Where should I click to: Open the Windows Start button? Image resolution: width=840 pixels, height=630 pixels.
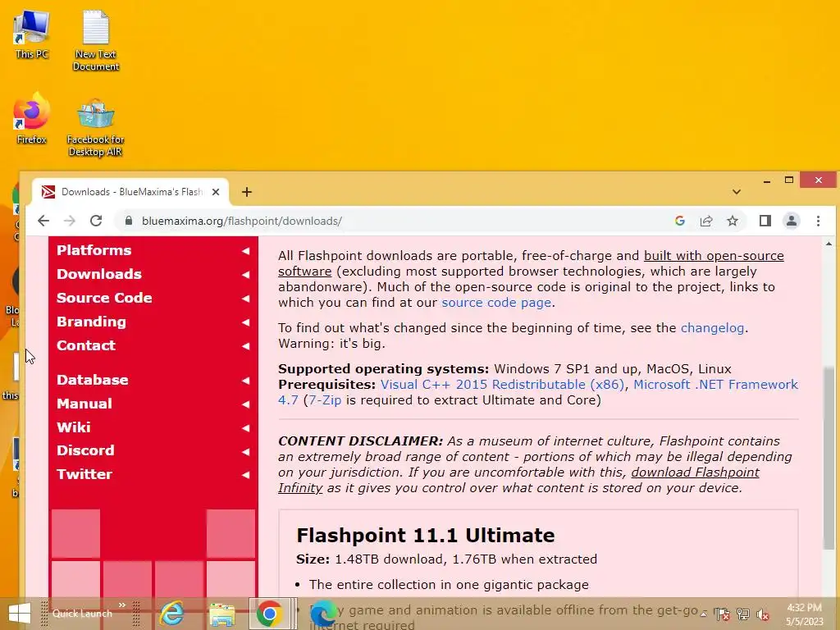(x=20, y=614)
